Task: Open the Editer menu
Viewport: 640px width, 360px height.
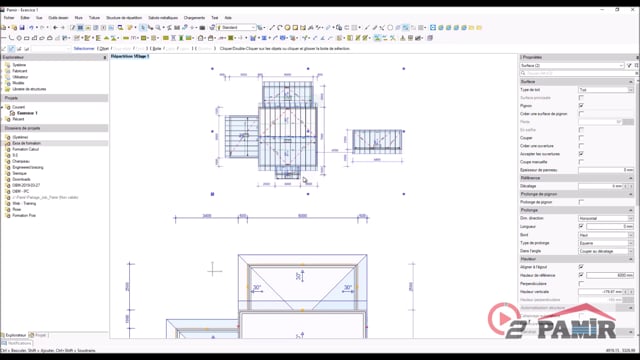Action: tap(25, 18)
